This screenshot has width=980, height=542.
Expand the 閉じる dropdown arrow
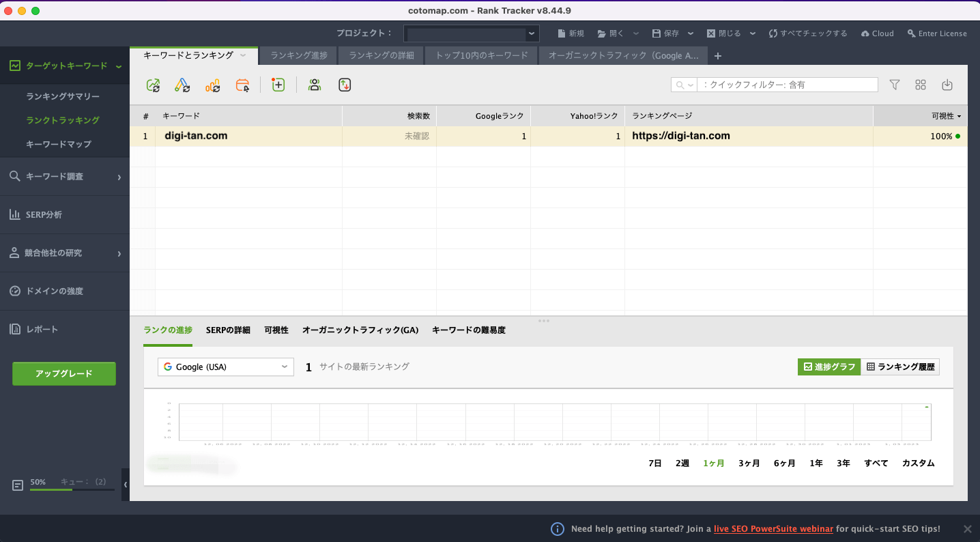click(753, 33)
